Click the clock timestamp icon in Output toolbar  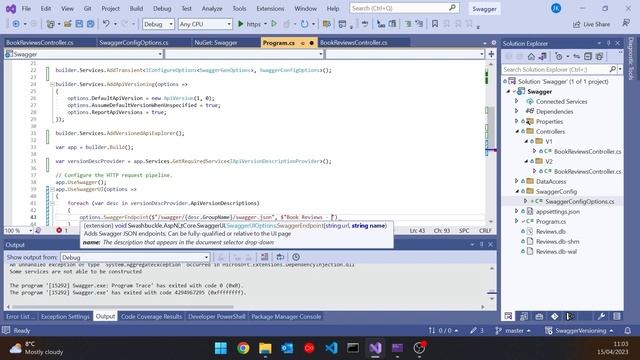(296, 257)
